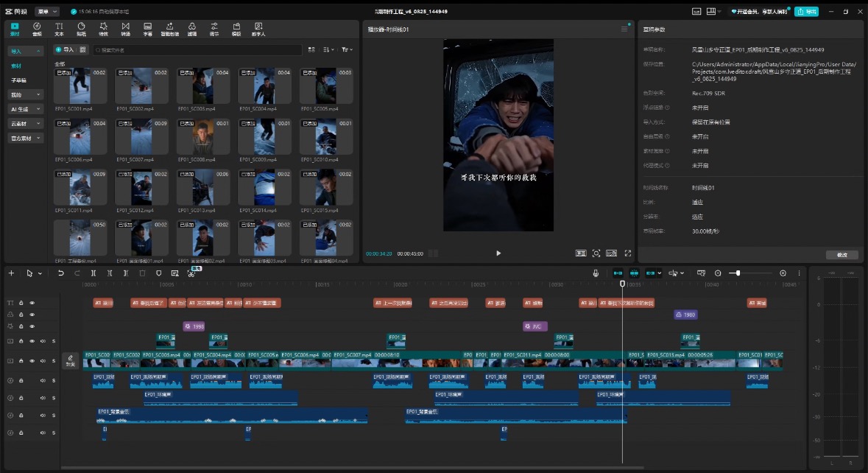
Task: Adjust the timeline zoom slider handle
Action: tap(738, 273)
